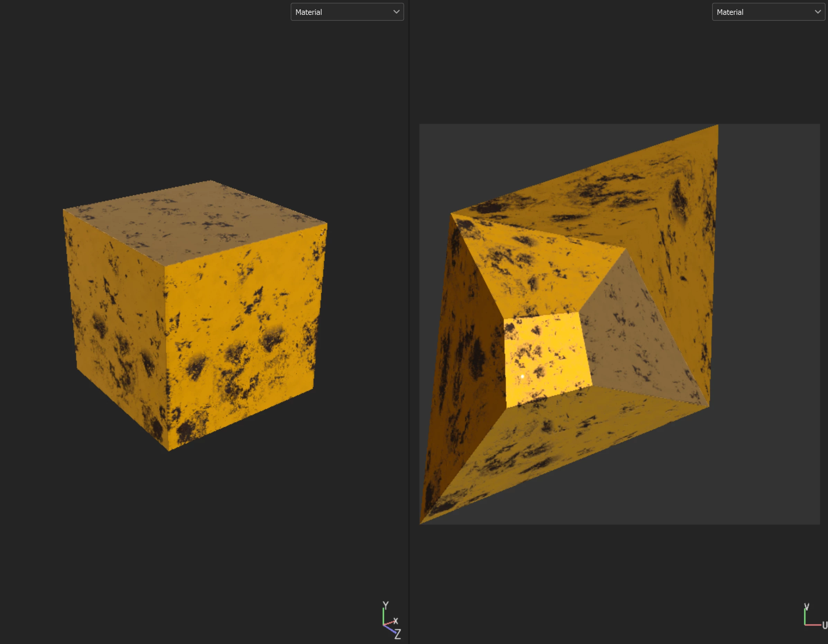Click the vertical divider between the two viewports

click(409, 323)
